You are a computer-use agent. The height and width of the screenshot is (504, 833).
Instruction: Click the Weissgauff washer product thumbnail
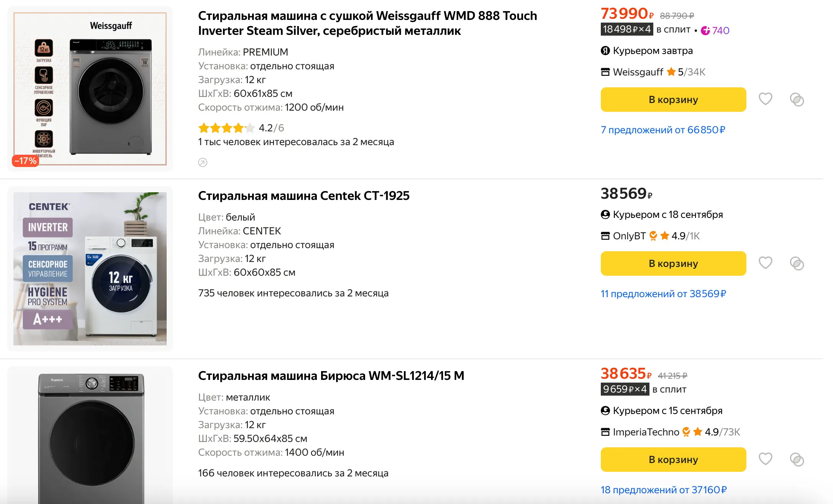(x=90, y=89)
